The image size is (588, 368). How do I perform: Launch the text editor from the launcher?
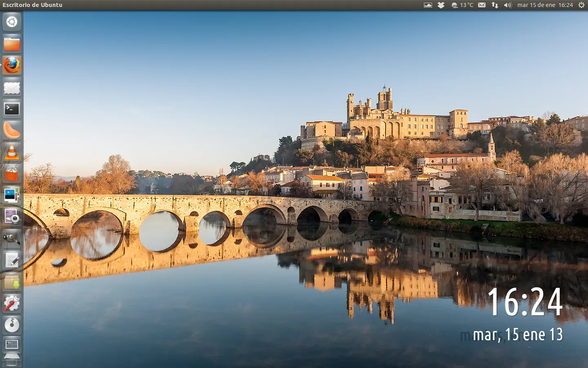(12, 261)
